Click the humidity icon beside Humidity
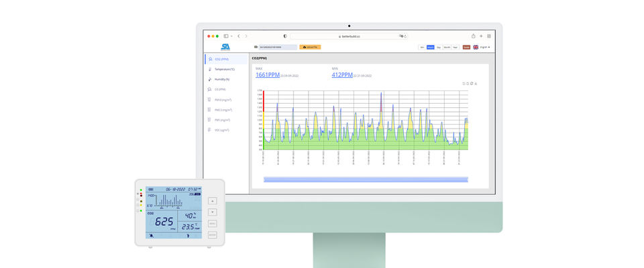 click(210, 79)
